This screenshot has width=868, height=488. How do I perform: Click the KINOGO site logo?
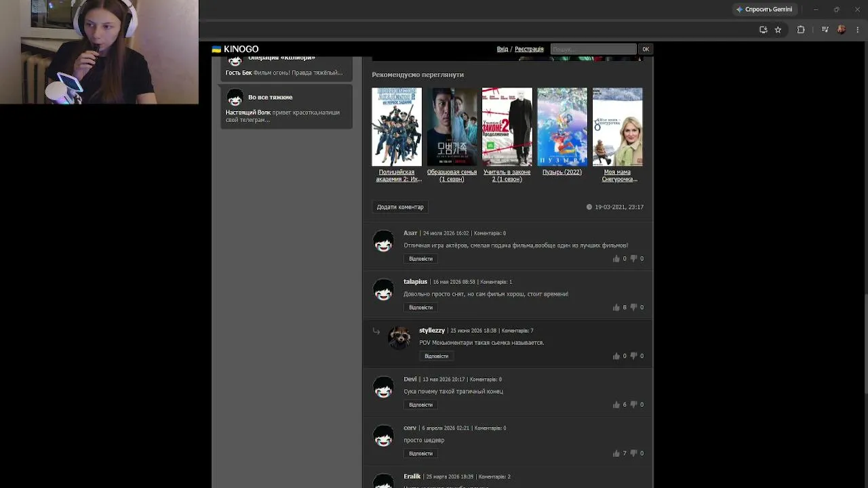click(x=235, y=49)
